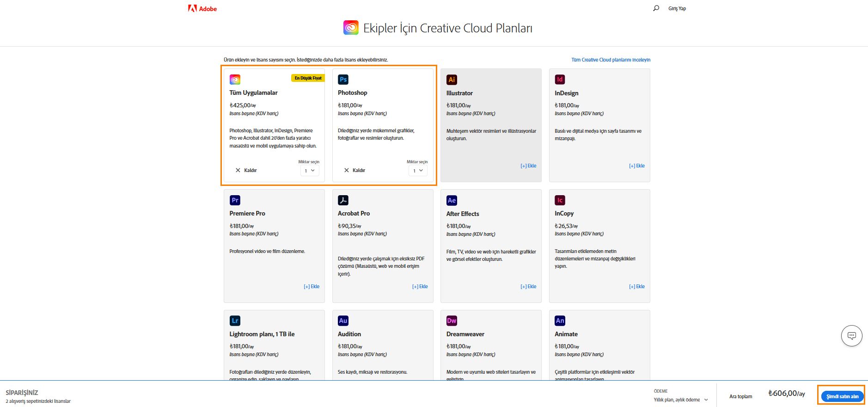The image size is (868, 407).
Task: Click the En Düşük Fiyat badge
Action: (x=308, y=78)
